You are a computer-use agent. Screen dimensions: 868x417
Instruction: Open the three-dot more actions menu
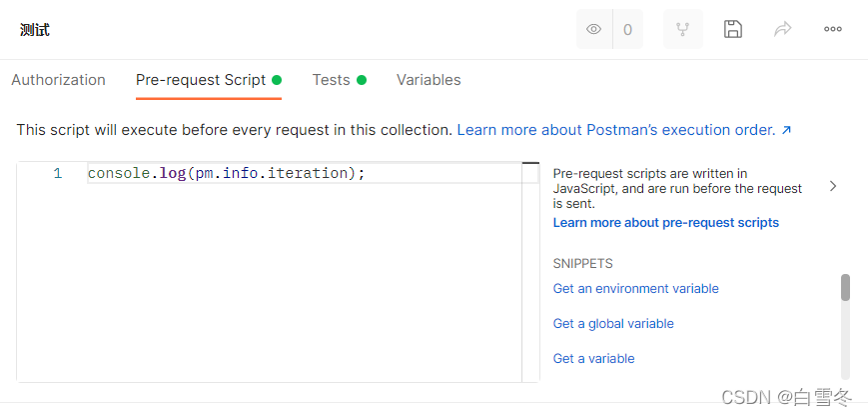click(833, 30)
